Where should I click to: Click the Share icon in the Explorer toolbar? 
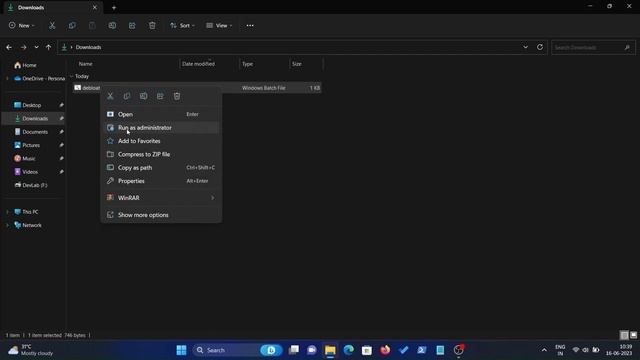132,25
